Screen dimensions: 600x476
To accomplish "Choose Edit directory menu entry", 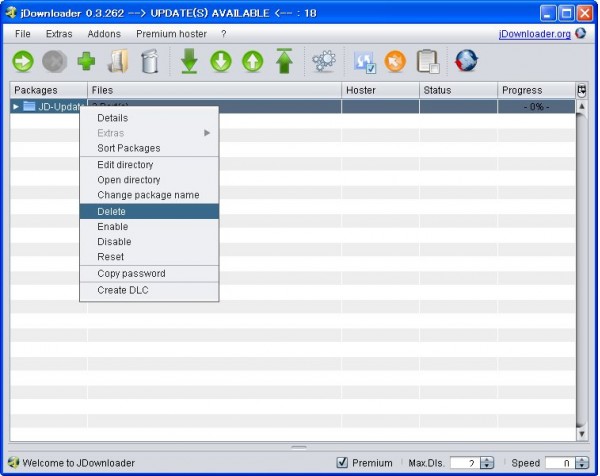I will 149,165.
